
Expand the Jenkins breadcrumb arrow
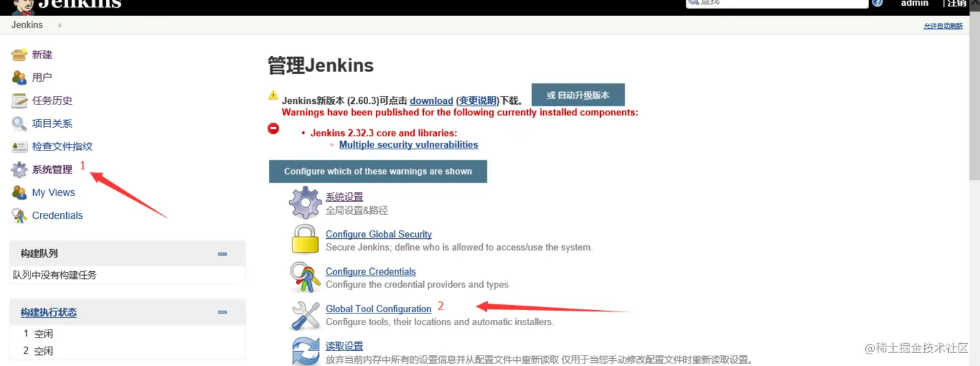point(60,25)
